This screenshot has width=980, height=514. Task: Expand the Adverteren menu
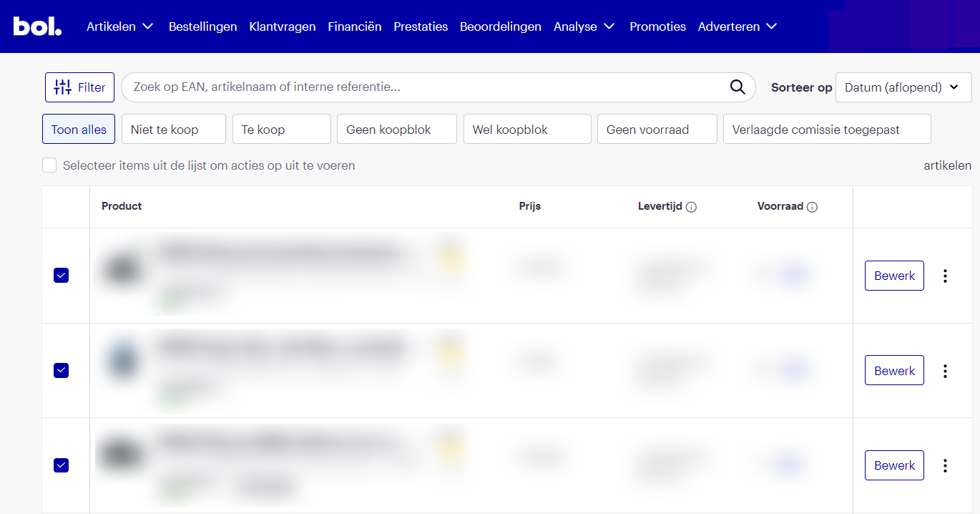737,26
